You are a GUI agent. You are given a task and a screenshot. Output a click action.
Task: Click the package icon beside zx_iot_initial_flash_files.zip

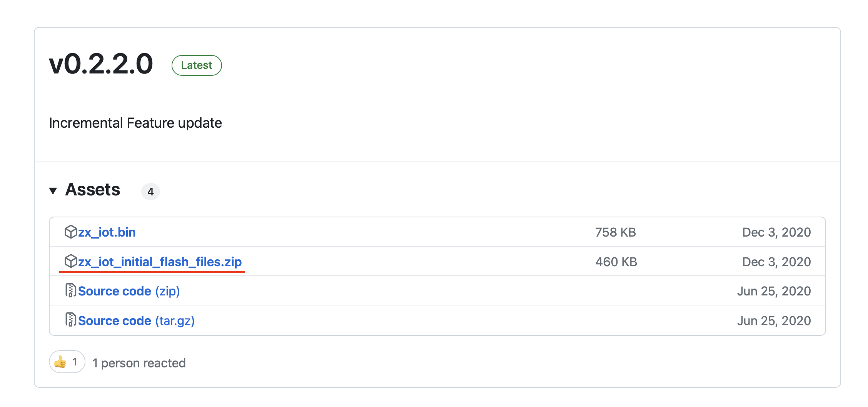pos(71,261)
